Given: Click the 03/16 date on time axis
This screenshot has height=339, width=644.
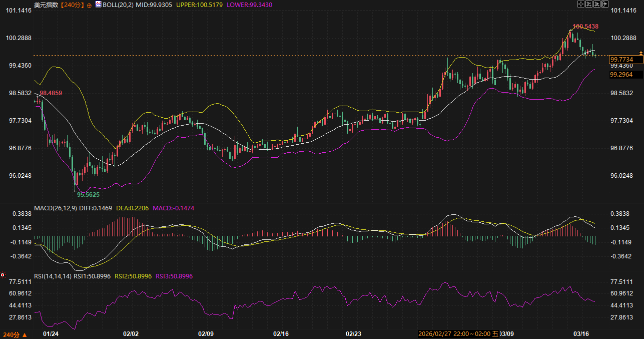Looking at the screenshot, I should (x=580, y=333).
